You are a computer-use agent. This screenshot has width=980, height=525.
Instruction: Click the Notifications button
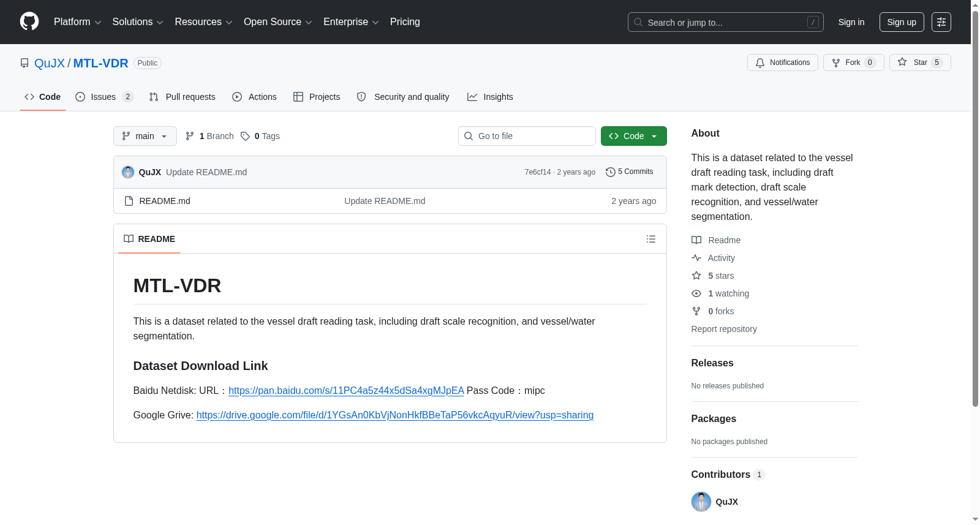[x=783, y=62]
